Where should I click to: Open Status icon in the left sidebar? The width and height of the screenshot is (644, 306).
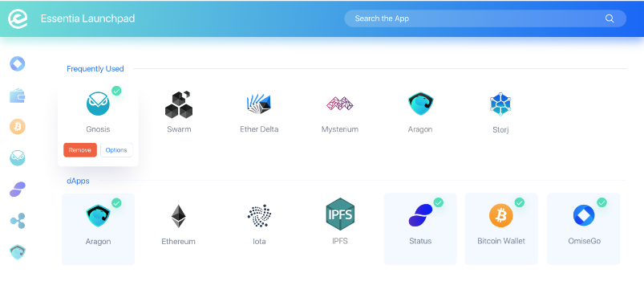[x=18, y=190]
